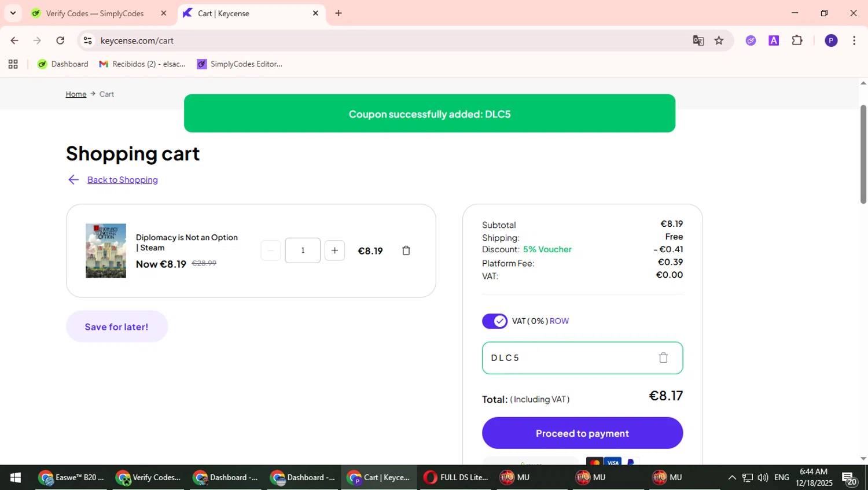Open Chrome three-dot menu
The image size is (868, 490).
tap(854, 40)
